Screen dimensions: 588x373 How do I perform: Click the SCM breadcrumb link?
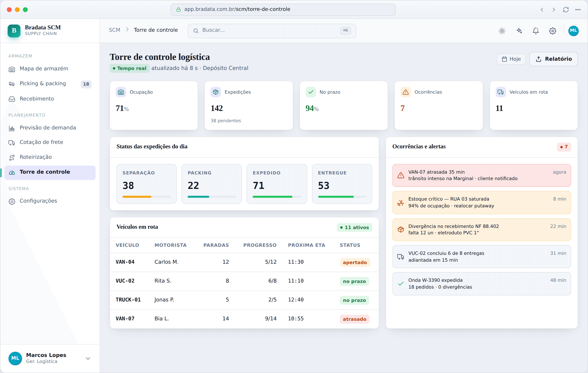pyautogui.click(x=114, y=30)
